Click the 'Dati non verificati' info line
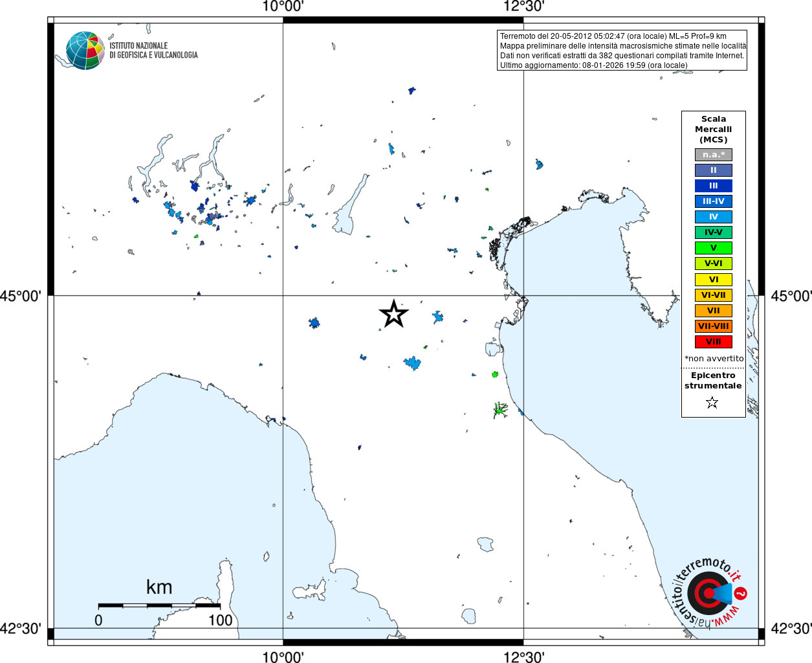This screenshot has width=812, height=663. pyautogui.click(x=622, y=56)
